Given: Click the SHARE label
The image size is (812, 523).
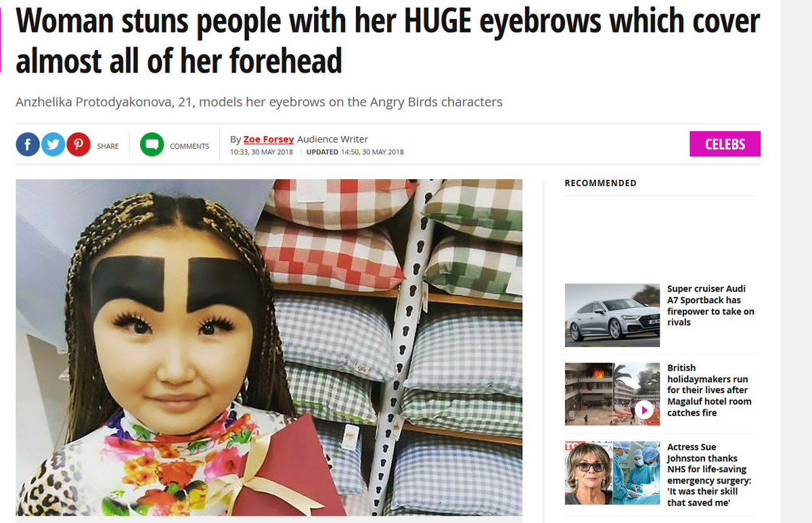Looking at the screenshot, I should [108, 146].
